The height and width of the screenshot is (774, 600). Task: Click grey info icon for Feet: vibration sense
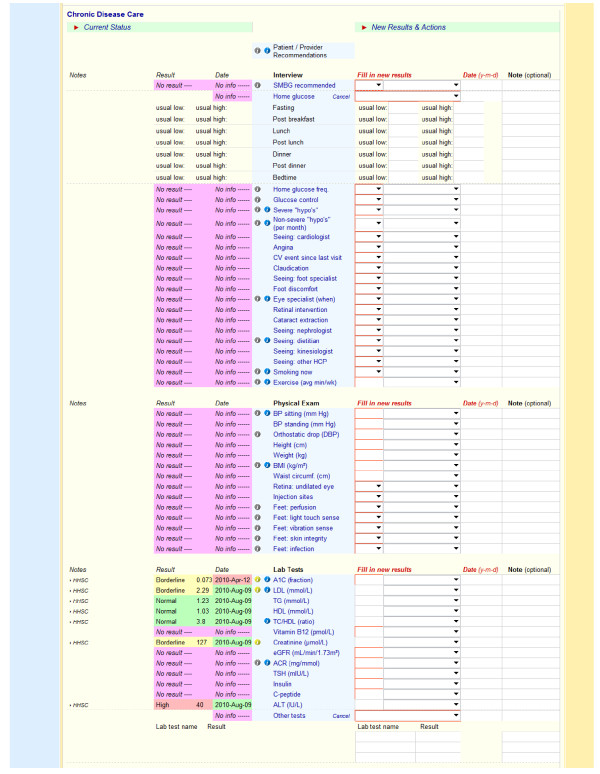pyautogui.click(x=257, y=528)
